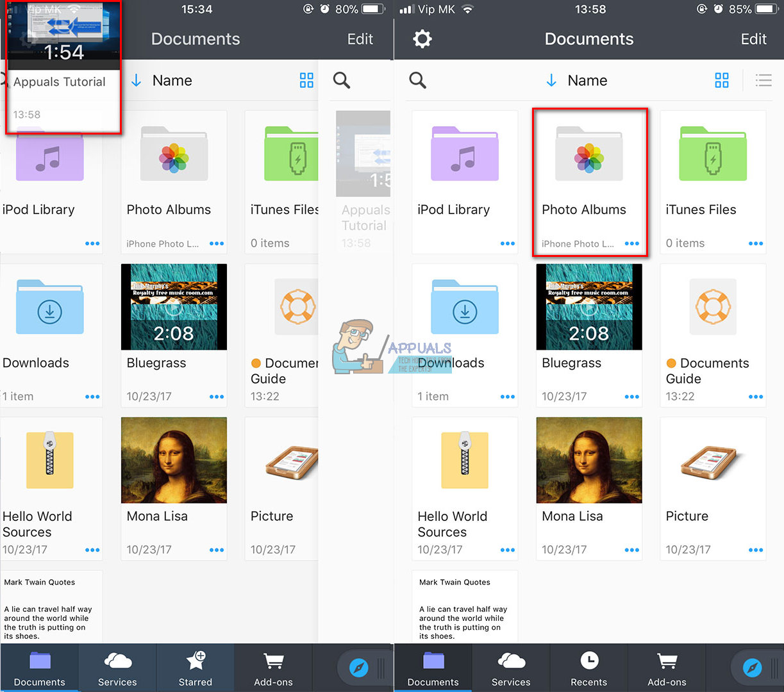Image resolution: width=784 pixels, height=692 pixels.
Task: Open Hello World Sources options, left screen
Action: [x=92, y=550]
